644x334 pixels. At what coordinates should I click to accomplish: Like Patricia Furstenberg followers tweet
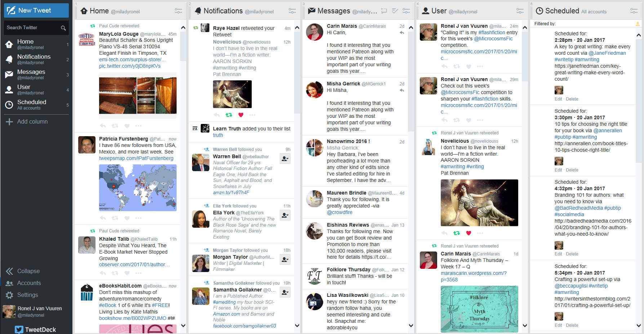click(x=127, y=218)
